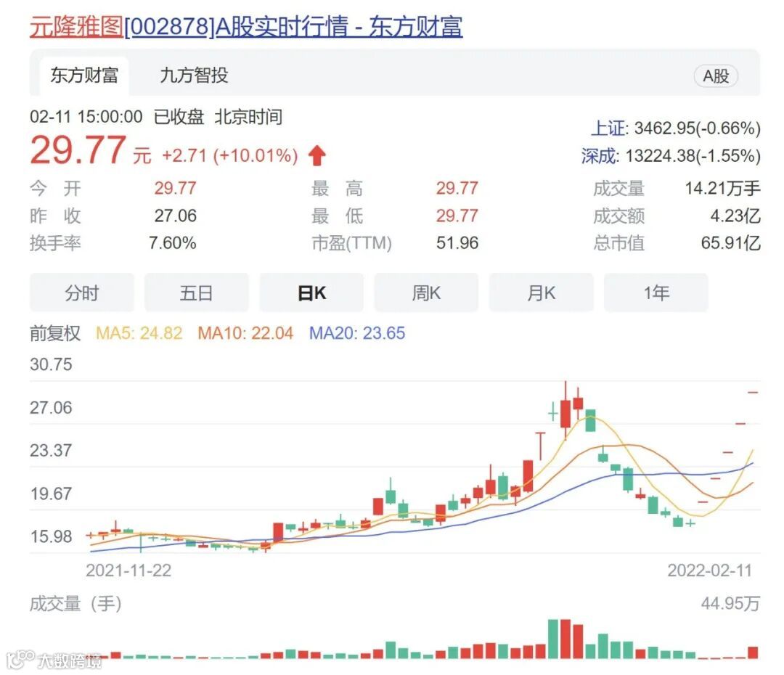The height and width of the screenshot is (675, 784).
Task: Click the 深成 index link
Action: 598,155
